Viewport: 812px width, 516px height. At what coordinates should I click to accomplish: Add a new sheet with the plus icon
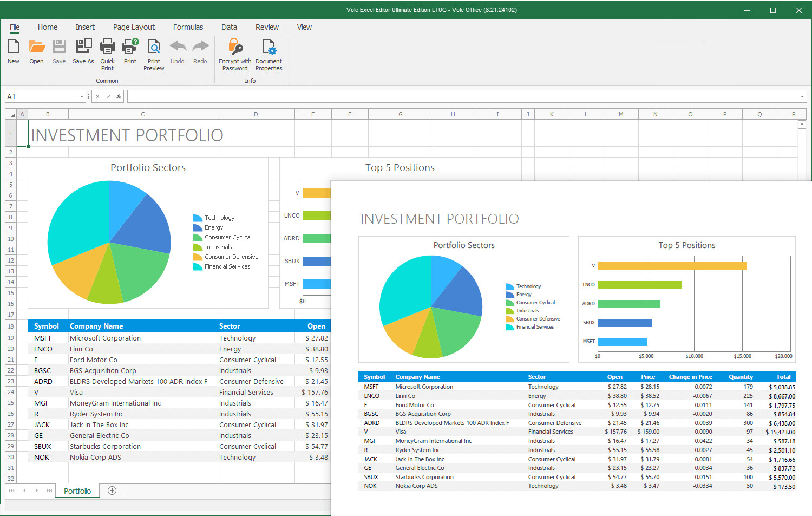point(112,491)
